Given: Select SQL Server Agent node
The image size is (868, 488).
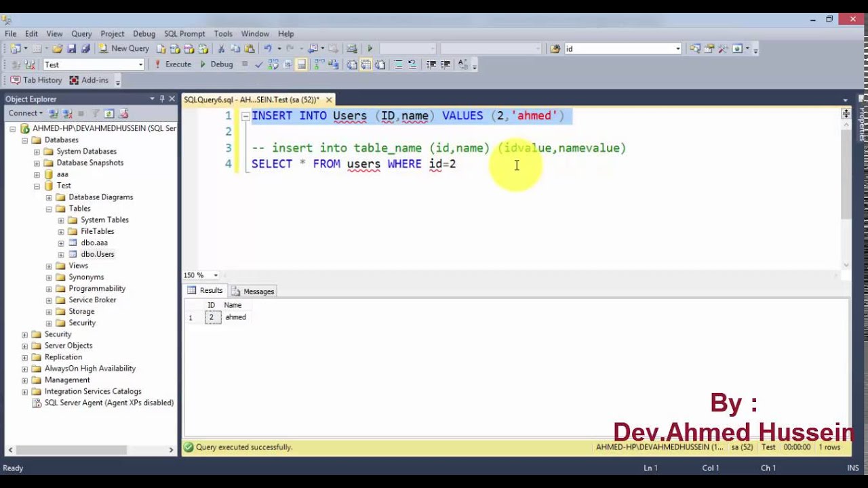Looking at the screenshot, I should 108,403.
